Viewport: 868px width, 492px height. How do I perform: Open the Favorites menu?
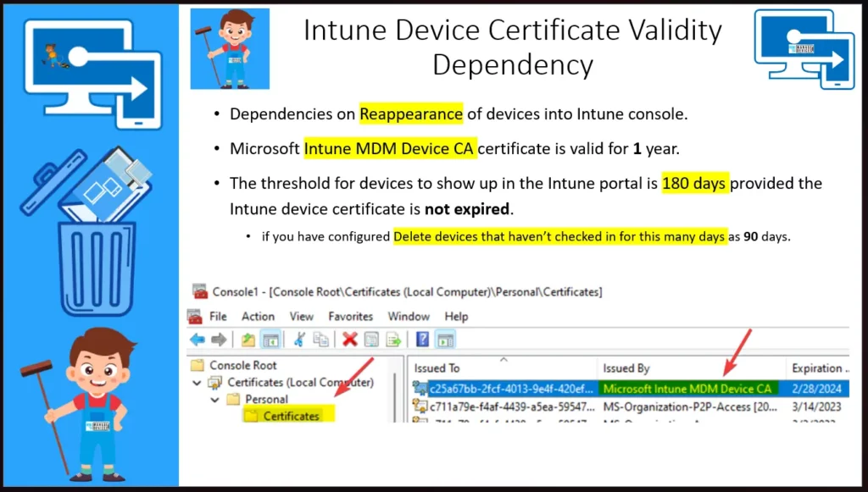[x=350, y=316]
